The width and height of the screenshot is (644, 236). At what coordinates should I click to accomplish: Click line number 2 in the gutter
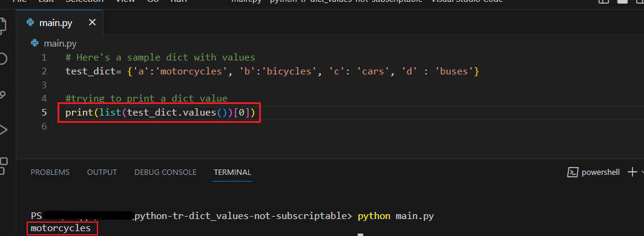point(44,71)
